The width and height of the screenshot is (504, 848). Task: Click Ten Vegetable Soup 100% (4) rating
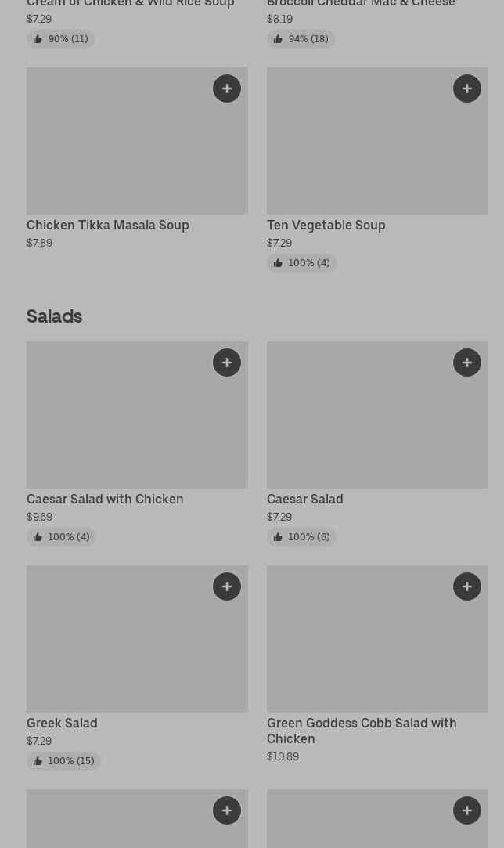tap(301, 263)
